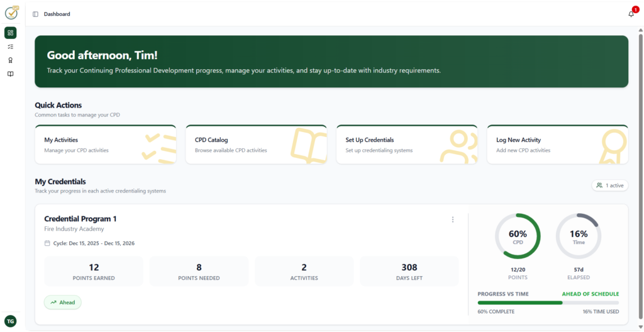This screenshot has width=644, height=332.
Task: Open notifications bell icon
Action: click(631, 14)
